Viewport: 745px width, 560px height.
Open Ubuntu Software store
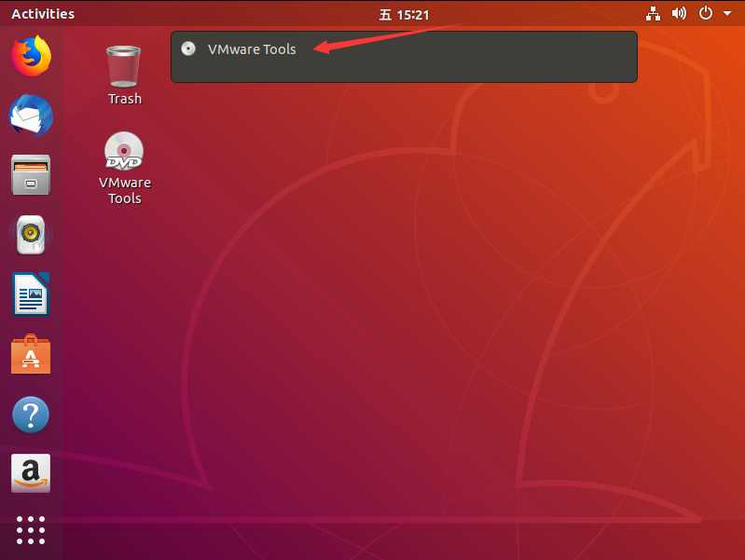[x=31, y=354]
